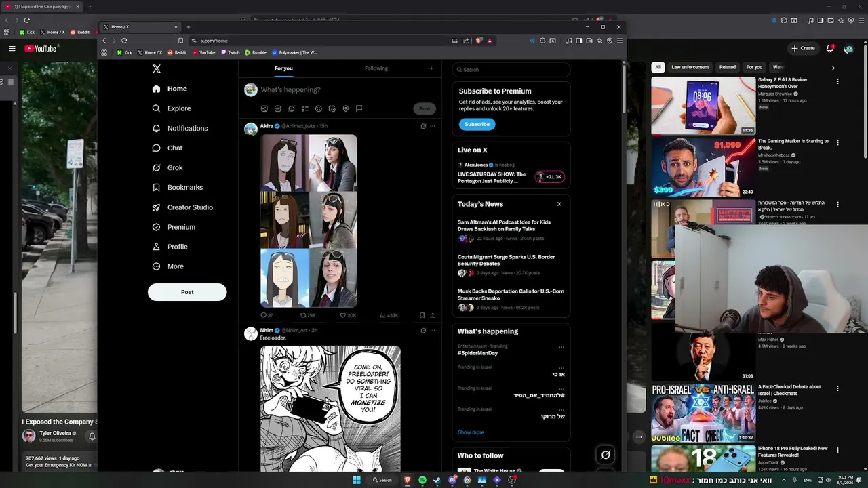Bookmark Akira's post

[x=422, y=315]
